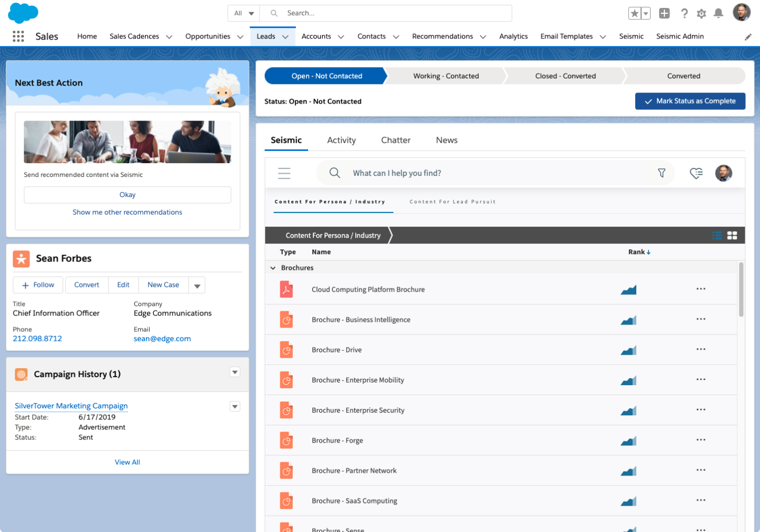
Task: Expand the Accounts menu chevron
Action: coord(341,37)
